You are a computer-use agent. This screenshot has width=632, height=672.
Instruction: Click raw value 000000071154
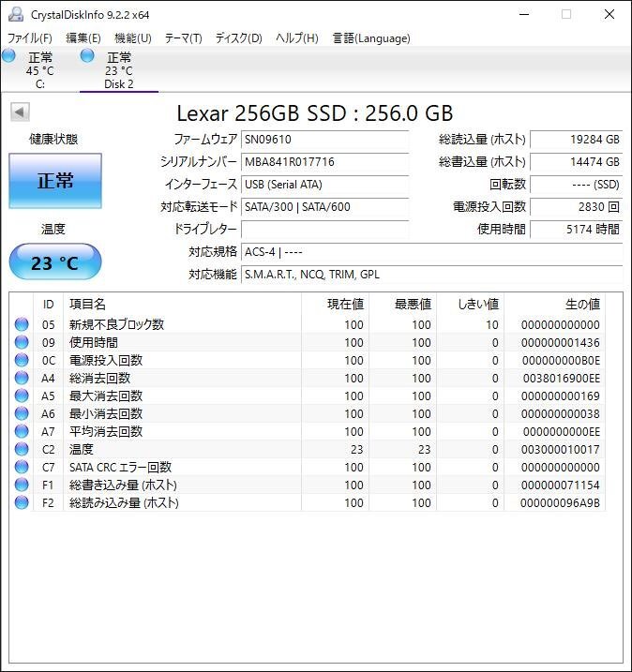561,485
